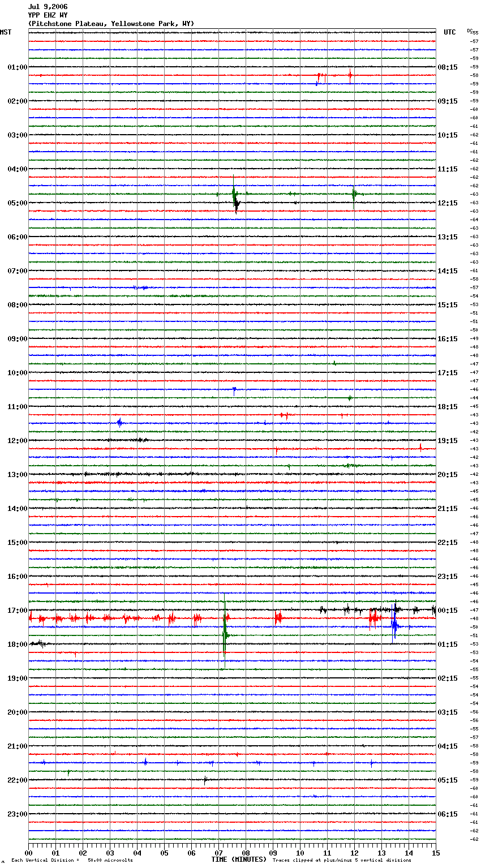Click the "UTC" time zone label
The height and width of the screenshot is (868, 481).
coord(450,32)
